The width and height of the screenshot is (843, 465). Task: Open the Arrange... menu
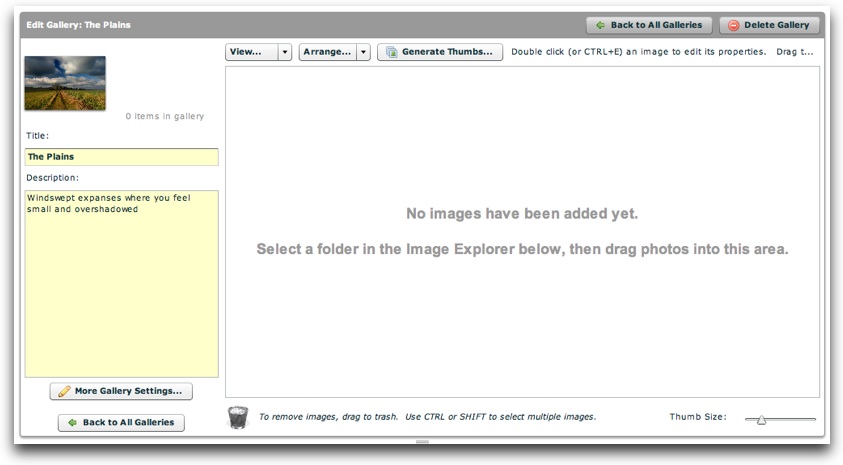pyautogui.click(x=327, y=52)
